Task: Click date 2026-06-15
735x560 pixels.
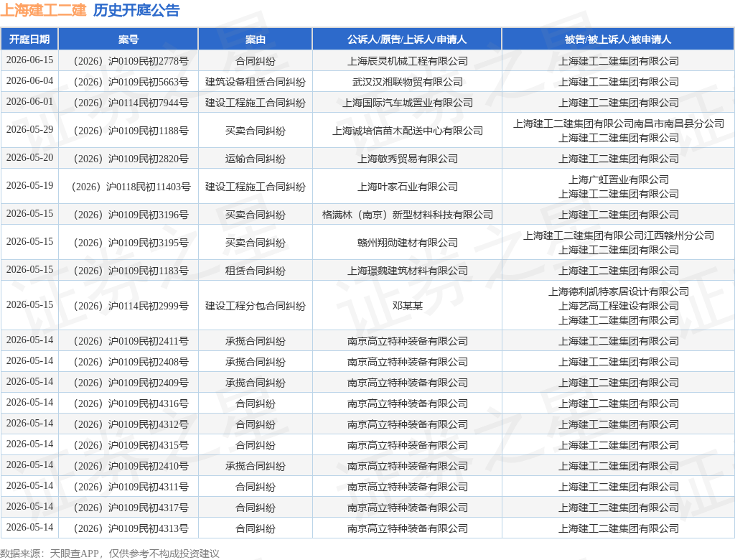Action: pos(29,60)
